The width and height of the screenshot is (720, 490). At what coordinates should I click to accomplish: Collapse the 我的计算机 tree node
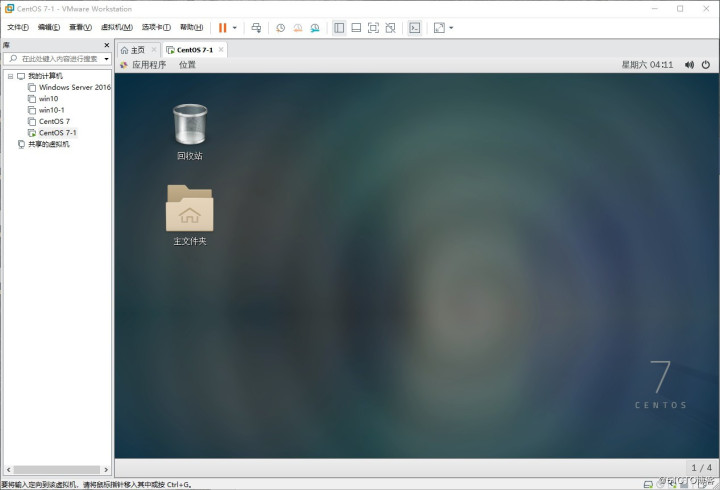point(10,76)
